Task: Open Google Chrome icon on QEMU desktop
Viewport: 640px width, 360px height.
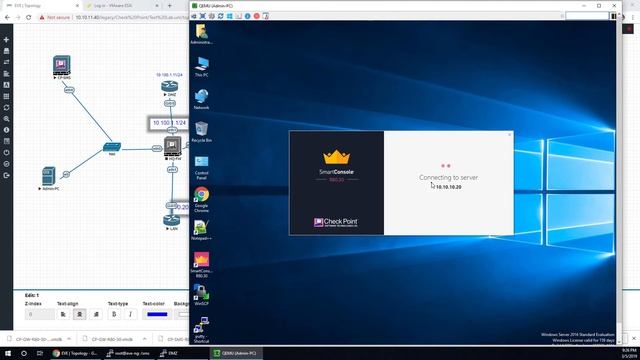Action: [x=201, y=200]
